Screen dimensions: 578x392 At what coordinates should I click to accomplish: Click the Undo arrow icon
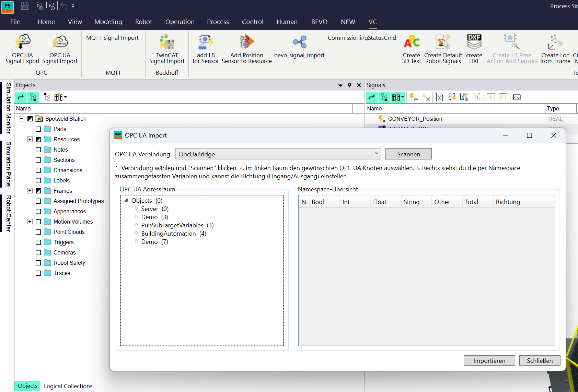click(64, 6)
